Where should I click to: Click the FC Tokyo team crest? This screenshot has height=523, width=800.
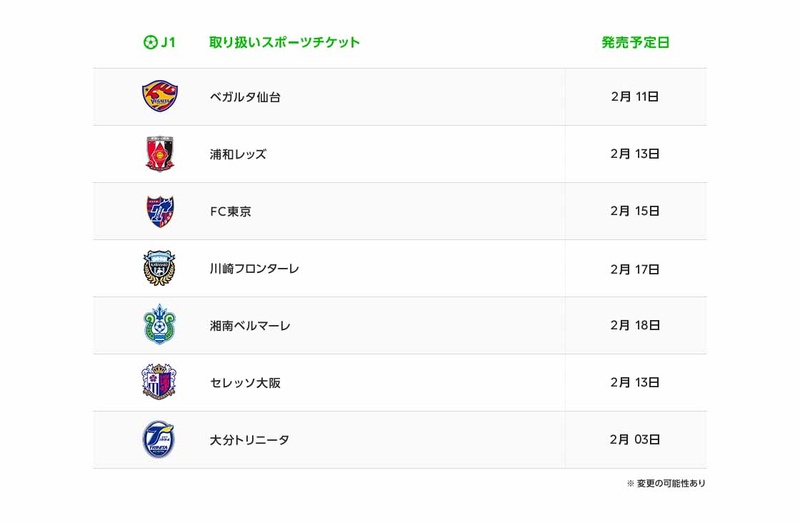click(159, 211)
